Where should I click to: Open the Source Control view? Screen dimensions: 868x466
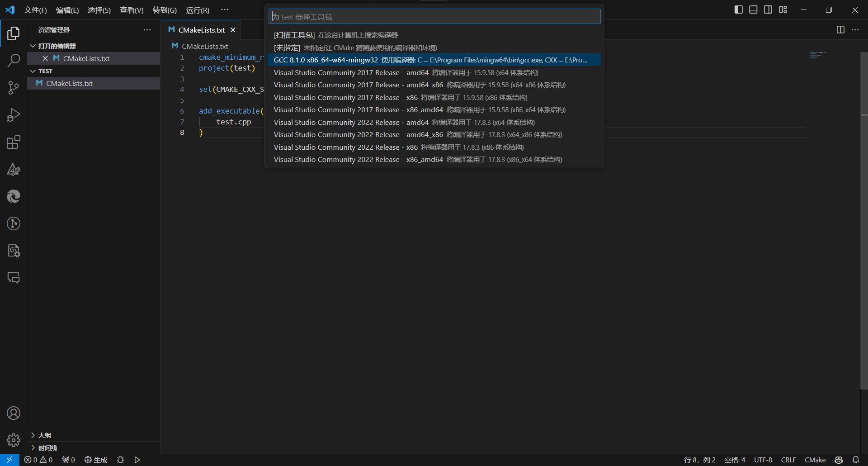tap(14, 88)
